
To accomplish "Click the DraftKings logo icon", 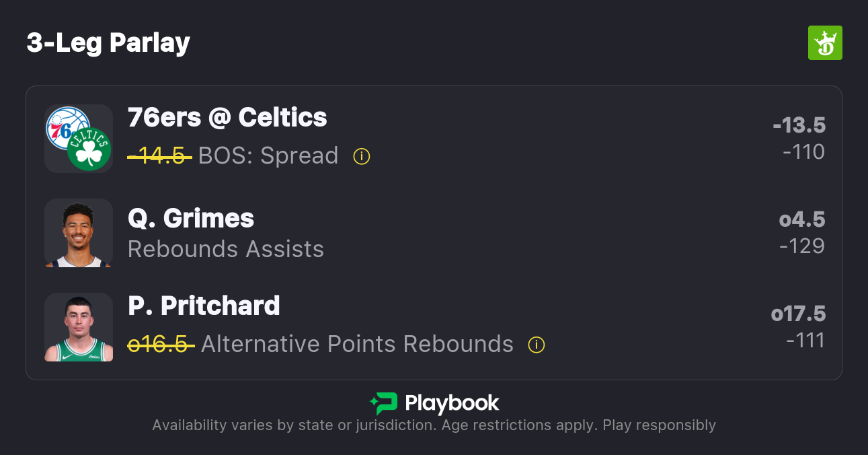I will 824,43.
